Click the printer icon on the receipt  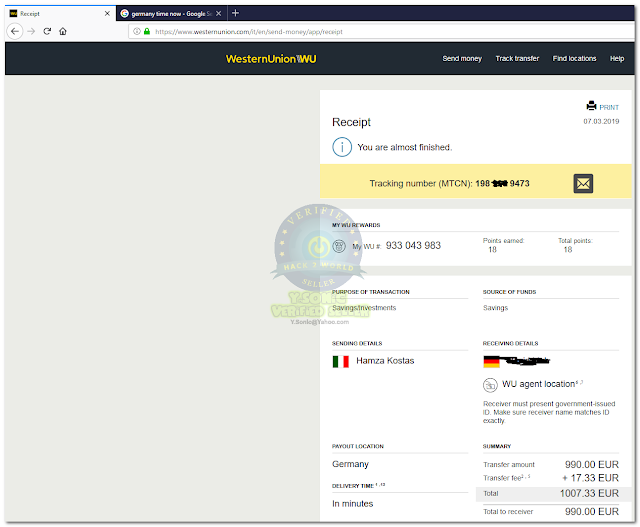(591, 106)
